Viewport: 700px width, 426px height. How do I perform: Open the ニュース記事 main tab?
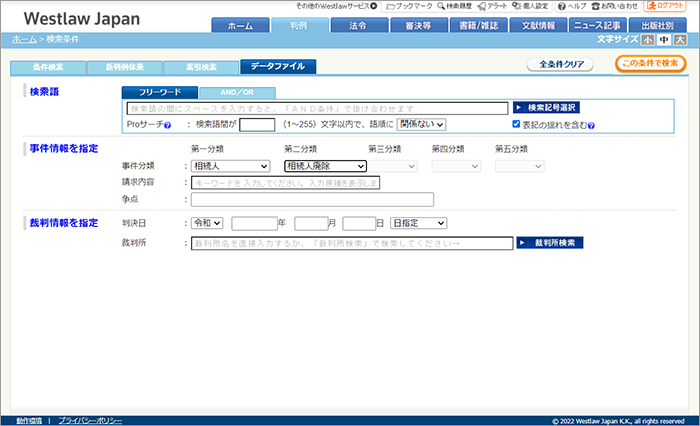[598, 25]
